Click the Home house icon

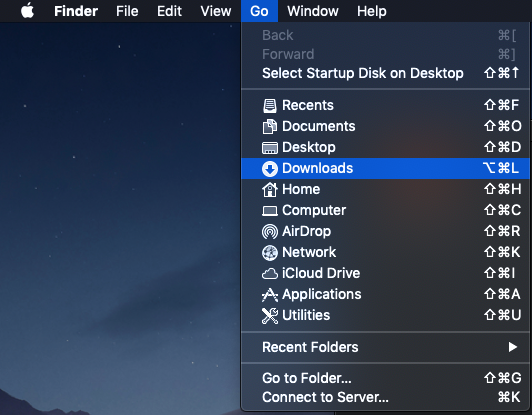coord(270,189)
